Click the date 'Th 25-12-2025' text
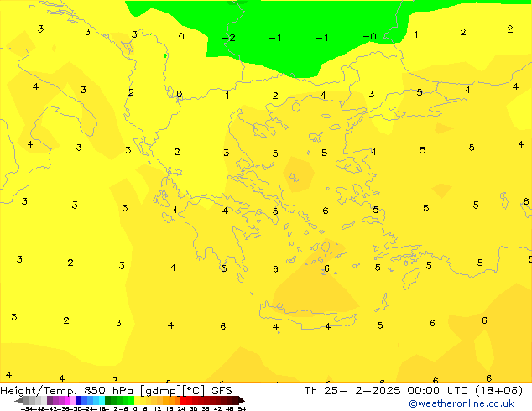 pyautogui.click(x=352, y=391)
